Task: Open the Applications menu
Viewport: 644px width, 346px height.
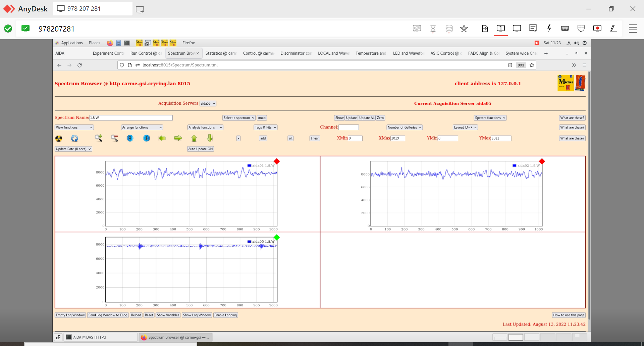Action: point(72,43)
